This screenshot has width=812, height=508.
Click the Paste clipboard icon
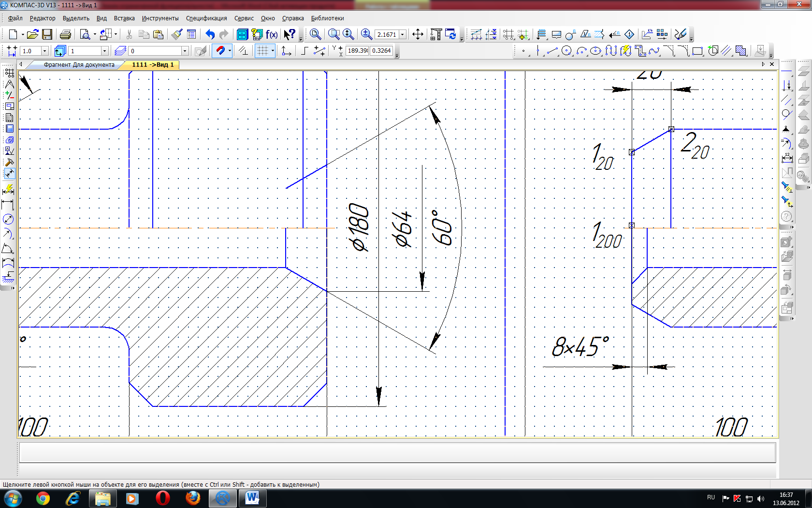tap(158, 34)
